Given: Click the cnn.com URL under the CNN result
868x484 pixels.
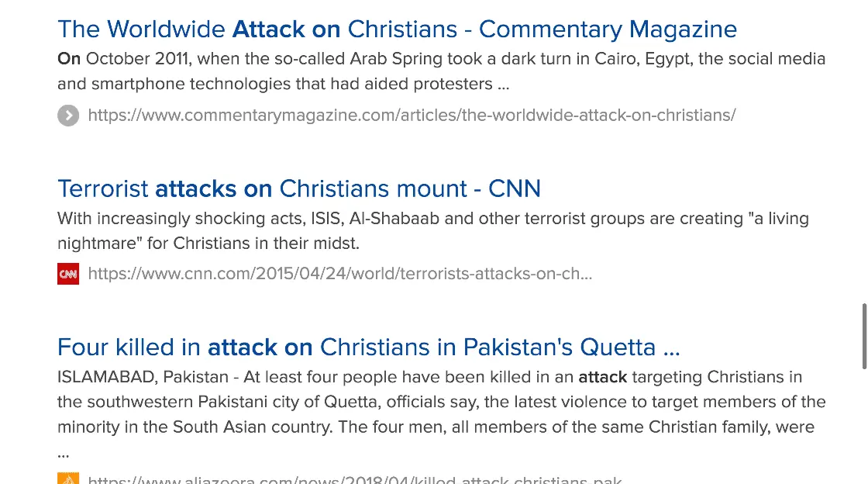Looking at the screenshot, I should coord(339,274).
